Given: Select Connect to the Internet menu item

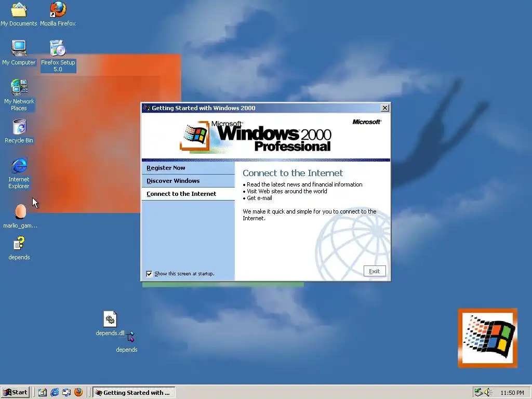Looking at the screenshot, I should [188, 194].
